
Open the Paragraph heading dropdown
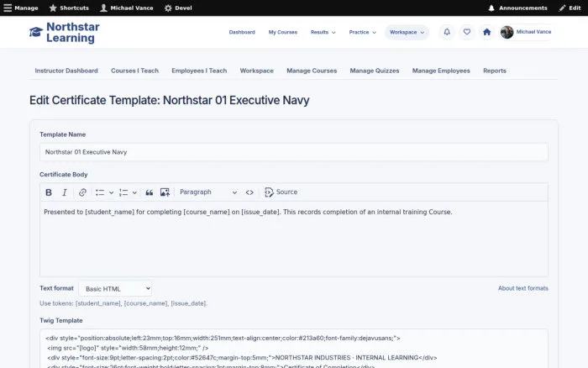(x=208, y=192)
